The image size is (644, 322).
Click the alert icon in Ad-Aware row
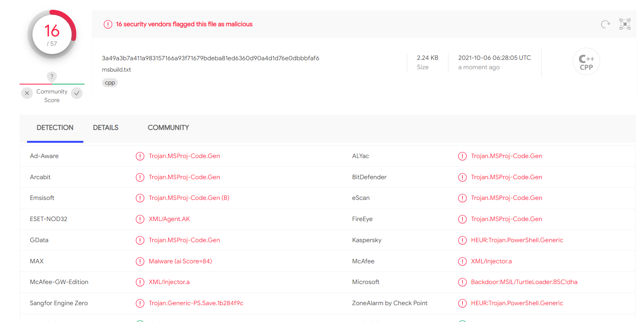(x=140, y=156)
